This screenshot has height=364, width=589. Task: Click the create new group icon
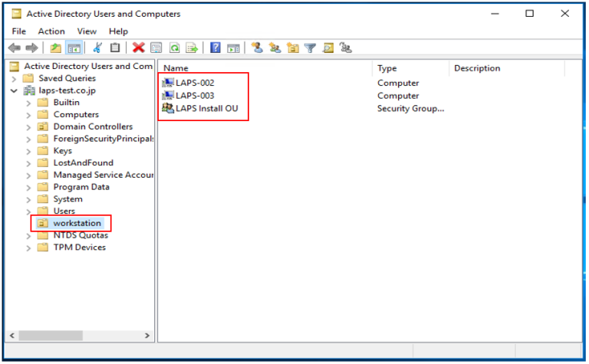click(x=275, y=48)
